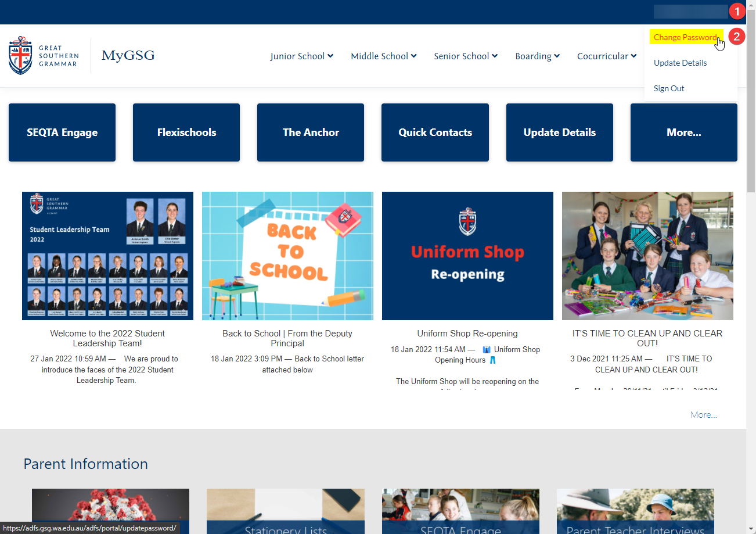This screenshot has width=756, height=534.
Task: Open Quick Contacts
Action: [435, 132]
